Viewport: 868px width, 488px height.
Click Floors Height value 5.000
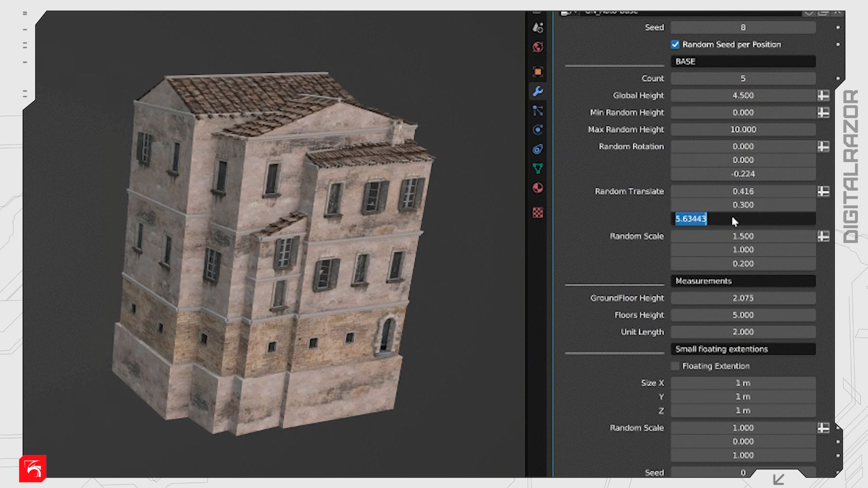pyautogui.click(x=743, y=315)
